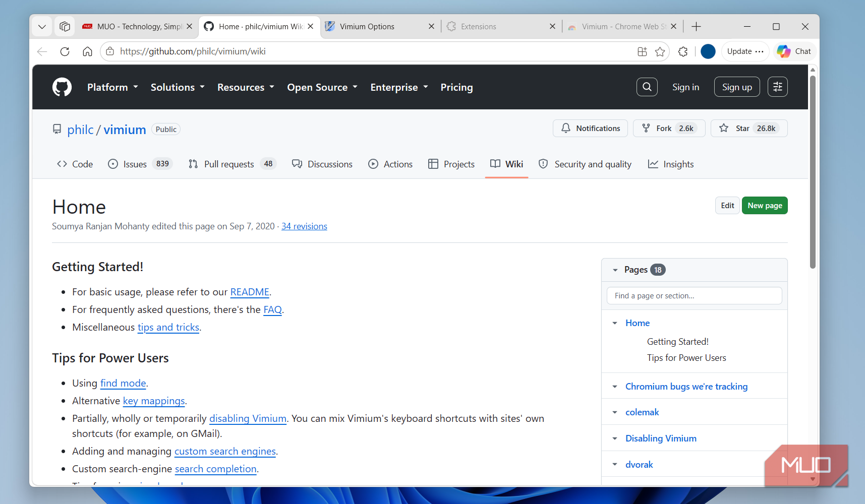Screen dimensions: 865x504
Task: Open the Pull requests tab
Action: 232,164
